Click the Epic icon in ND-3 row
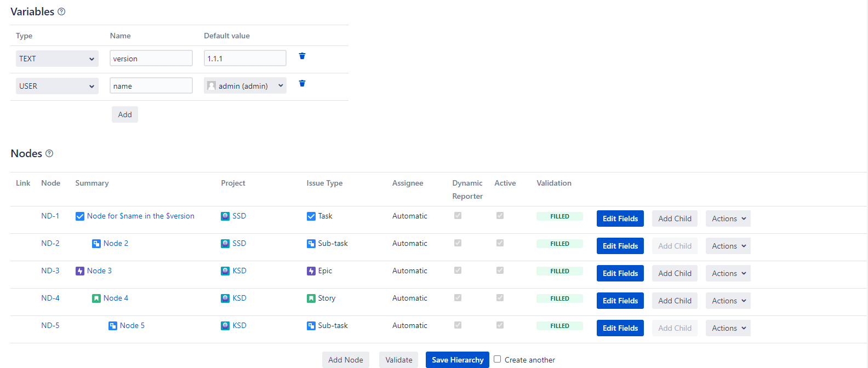This screenshot has height=368, width=868. click(x=311, y=271)
